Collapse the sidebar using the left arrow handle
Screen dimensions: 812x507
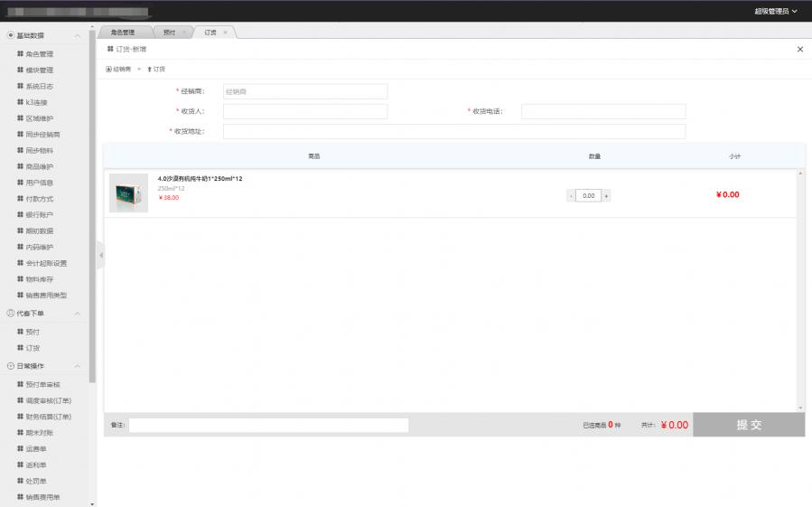[x=100, y=256]
